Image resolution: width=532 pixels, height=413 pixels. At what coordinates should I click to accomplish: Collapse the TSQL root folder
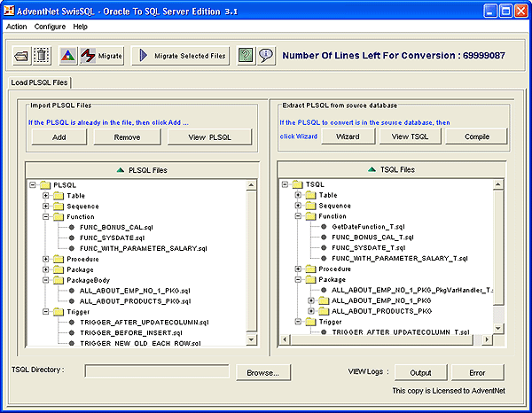(x=285, y=184)
